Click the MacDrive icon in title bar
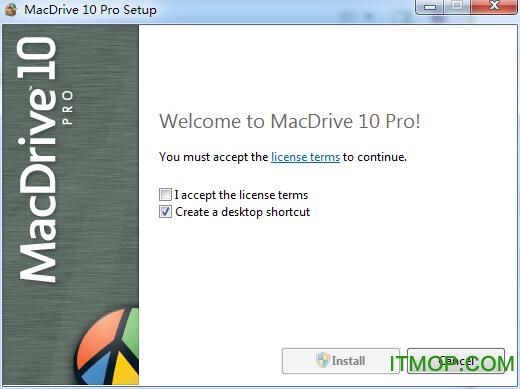 (x=11, y=9)
